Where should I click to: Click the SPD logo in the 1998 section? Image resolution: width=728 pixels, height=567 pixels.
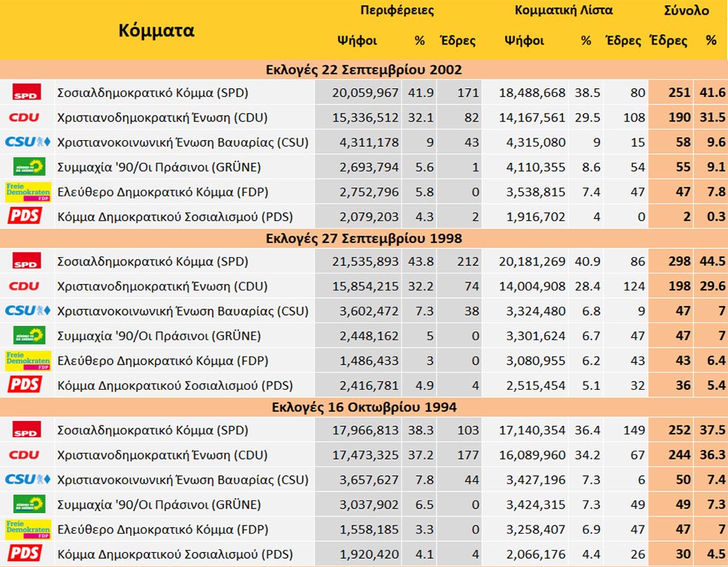click(27, 261)
